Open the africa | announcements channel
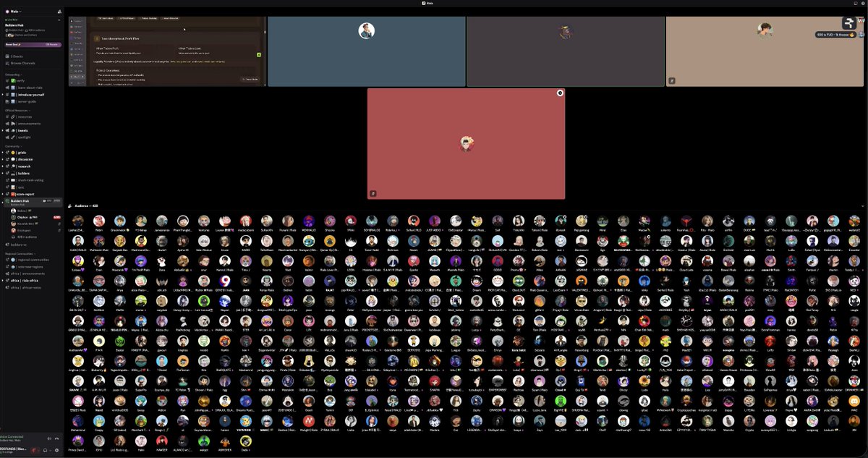 33,273
